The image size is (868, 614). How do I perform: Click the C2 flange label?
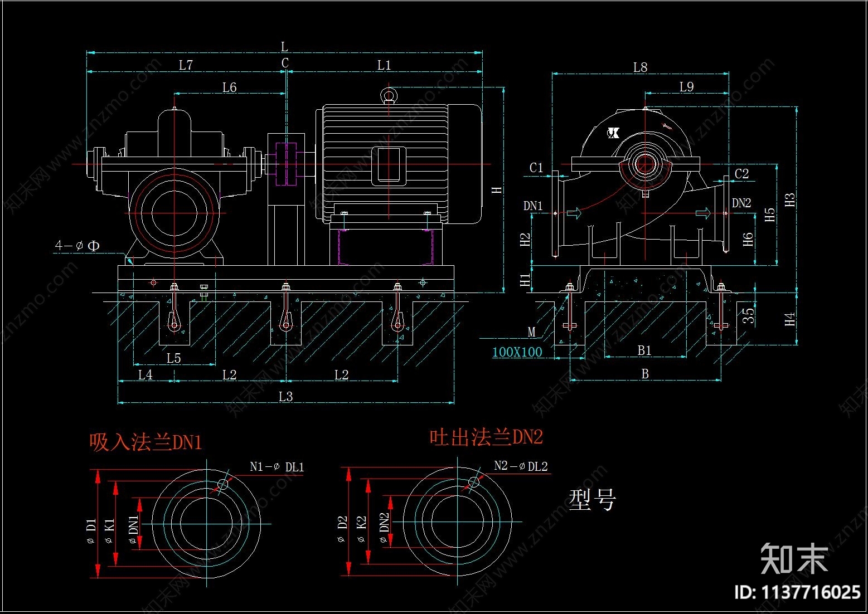coord(742,174)
